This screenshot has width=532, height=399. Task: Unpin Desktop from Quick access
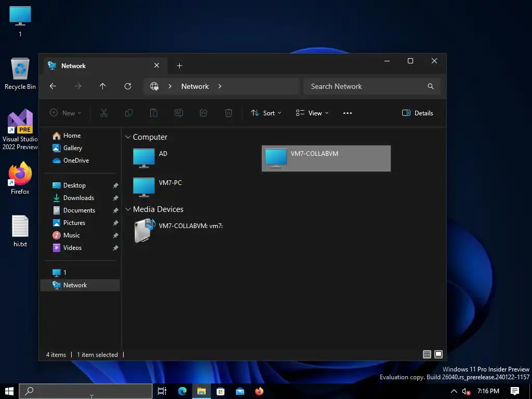coord(116,185)
